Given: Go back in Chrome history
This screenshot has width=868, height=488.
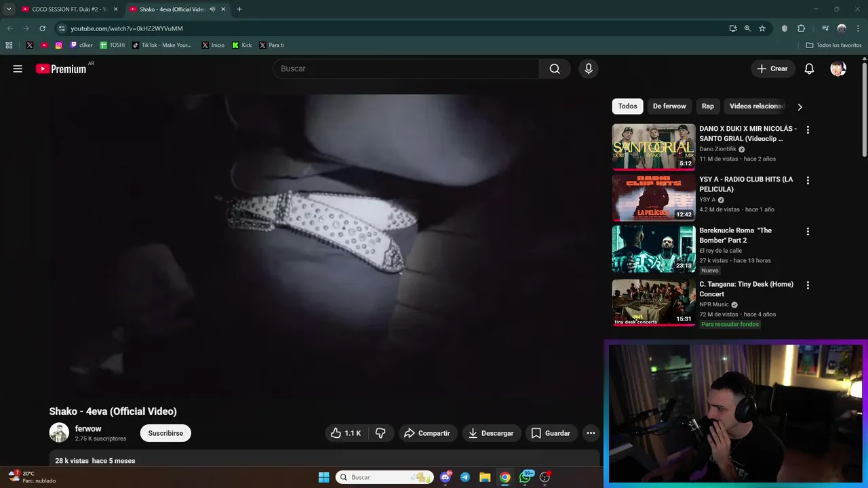Looking at the screenshot, I should click(9, 28).
